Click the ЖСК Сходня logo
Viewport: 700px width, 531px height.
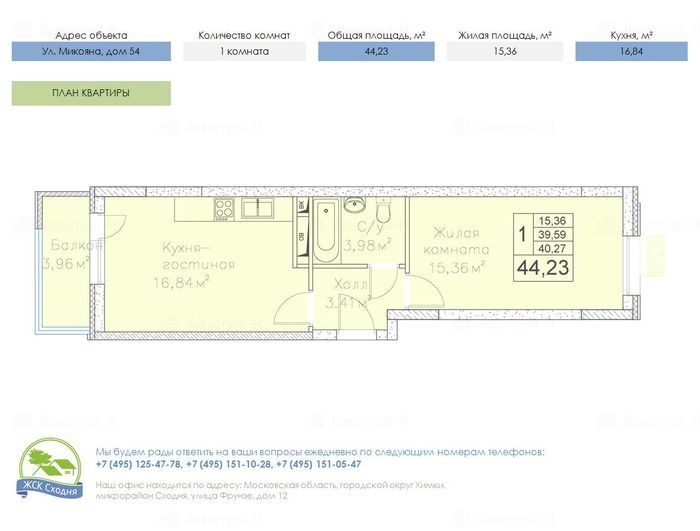point(50,468)
